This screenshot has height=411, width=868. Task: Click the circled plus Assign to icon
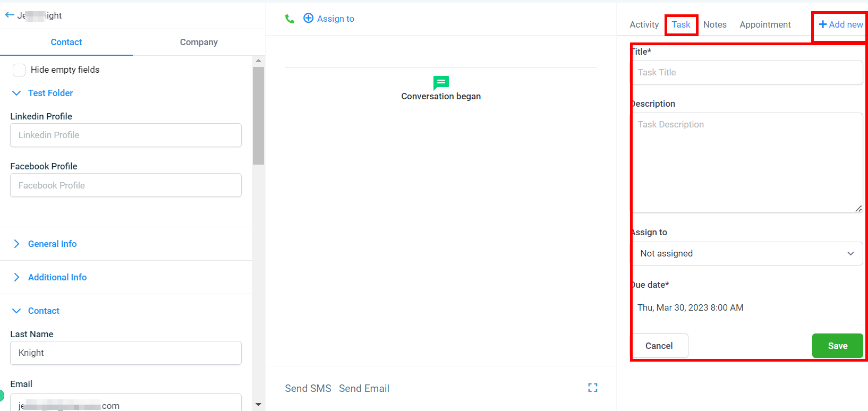pos(308,19)
